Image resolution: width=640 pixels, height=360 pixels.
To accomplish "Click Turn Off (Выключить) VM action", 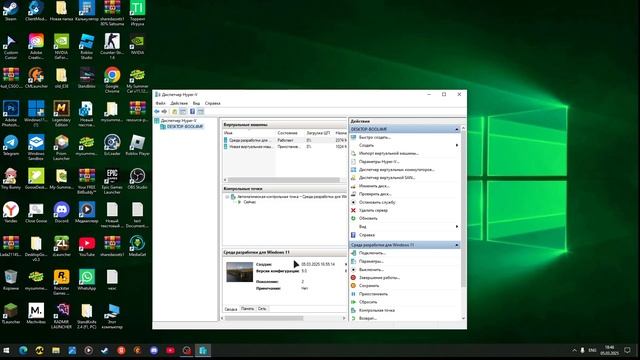I will 371,269.
